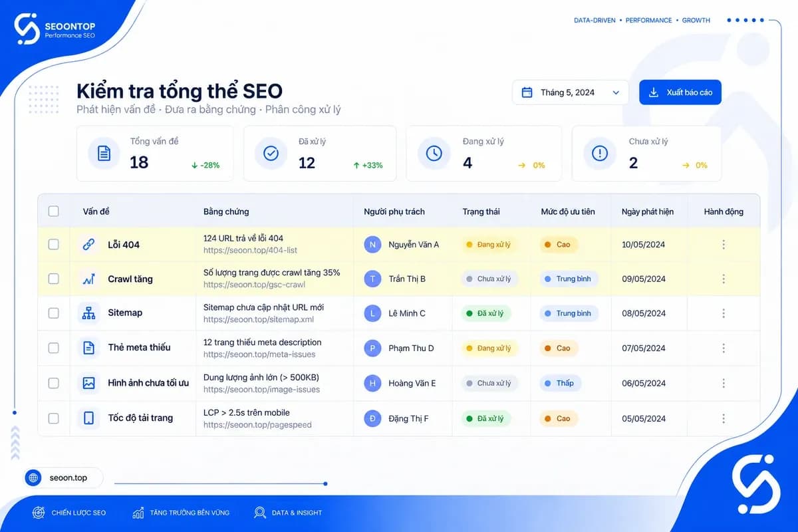798x532 pixels.
Task: Click the image icon for Hình ảnh chưa tối ưu
Action: point(88,383)
